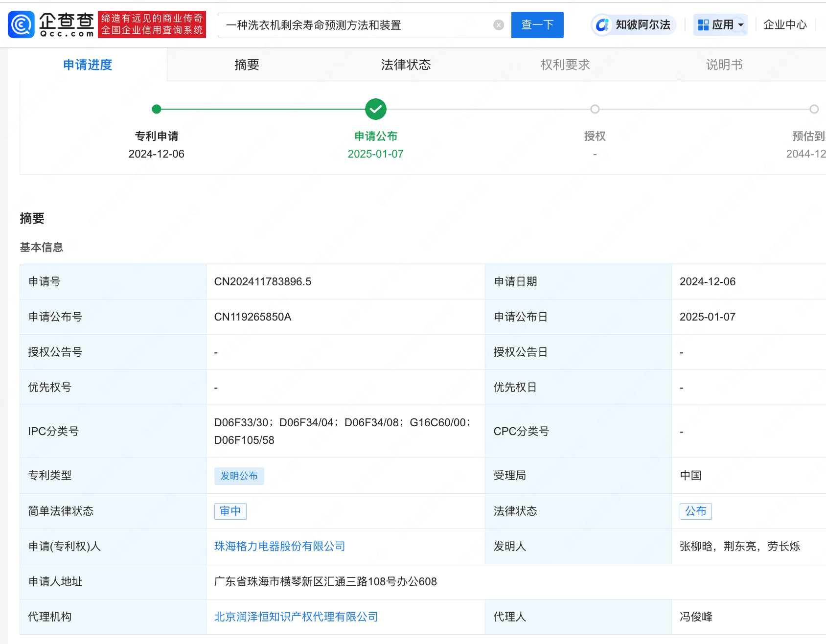Clear the search box using the X icon
826x644 pixels.
pyautogui.click(x=498, y=24)
